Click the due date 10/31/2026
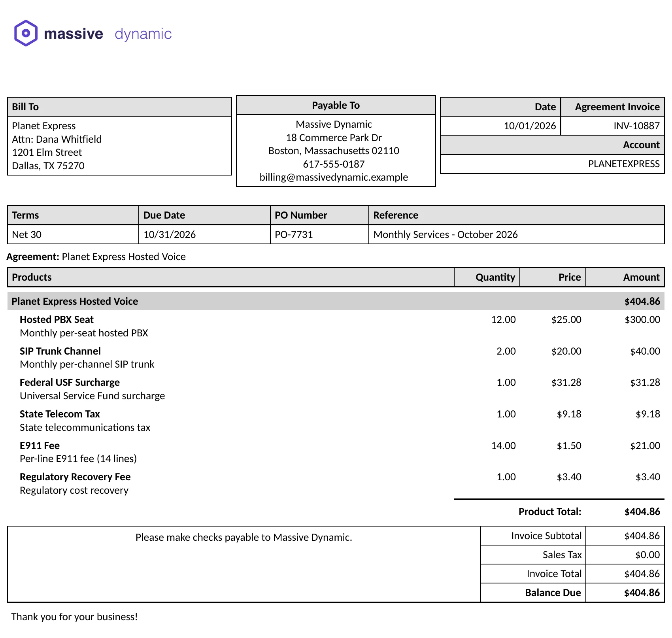The width and height of the screenshot is (672, 638). (170, 234)
